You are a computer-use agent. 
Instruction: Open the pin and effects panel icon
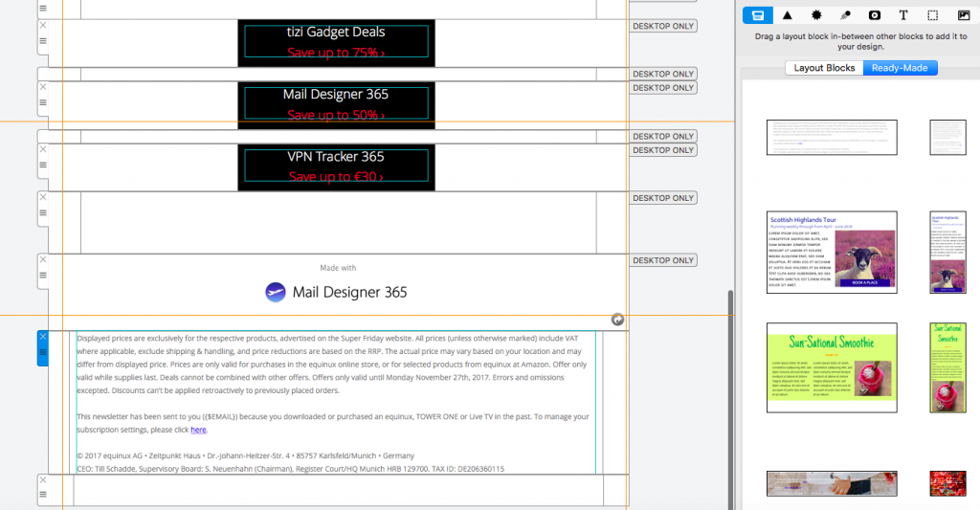(845, 15)
